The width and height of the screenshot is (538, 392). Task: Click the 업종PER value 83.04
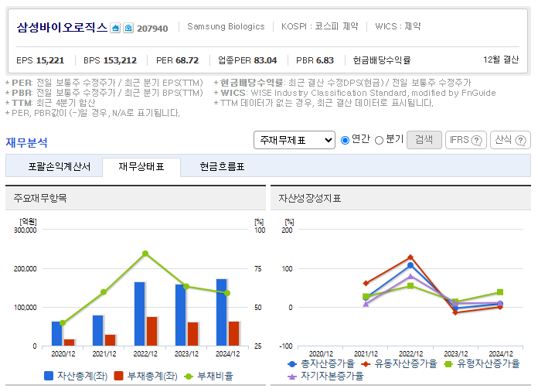coord(265,60)
